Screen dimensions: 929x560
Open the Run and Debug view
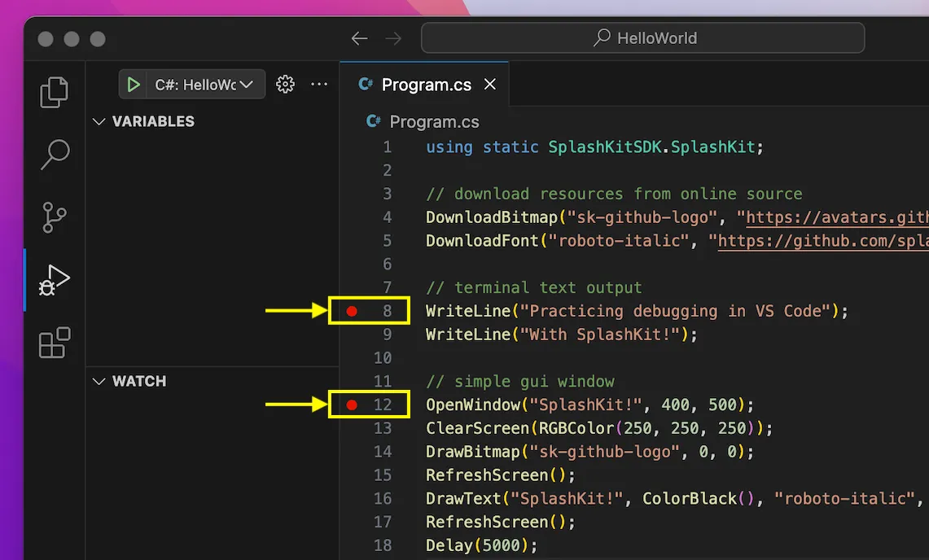54,280
